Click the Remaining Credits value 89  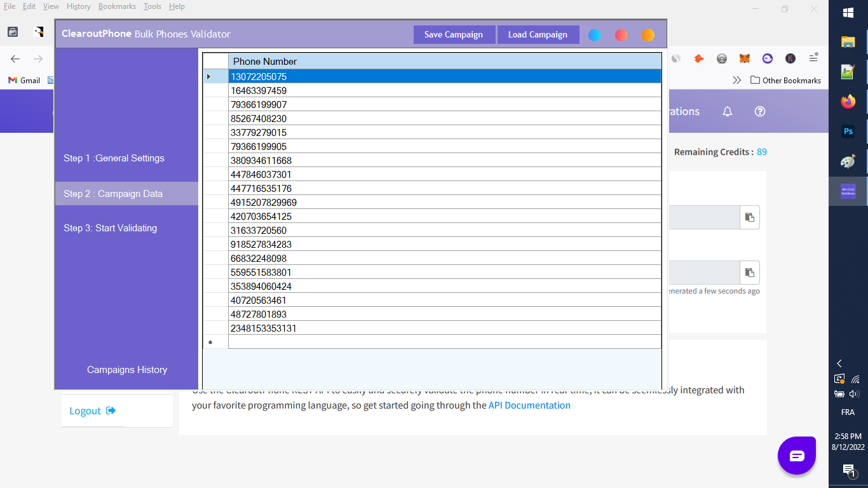coord(762,152)
